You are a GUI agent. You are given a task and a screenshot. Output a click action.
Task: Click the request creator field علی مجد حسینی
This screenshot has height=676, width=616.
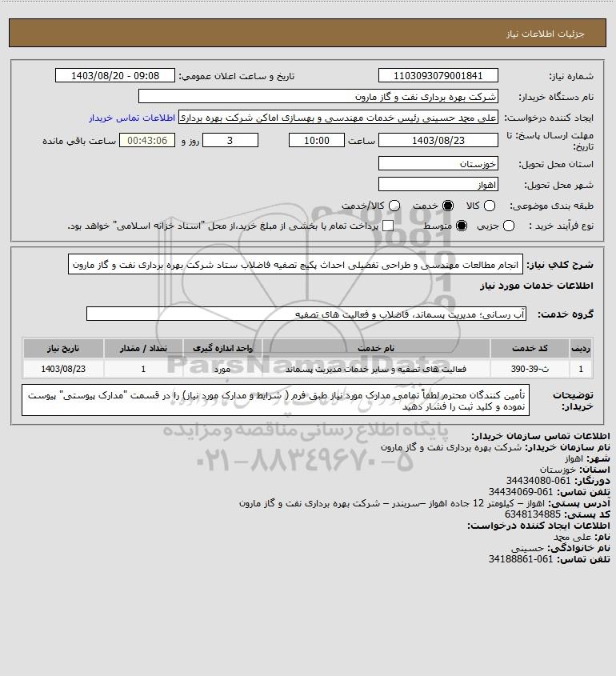tap(338, 118)
